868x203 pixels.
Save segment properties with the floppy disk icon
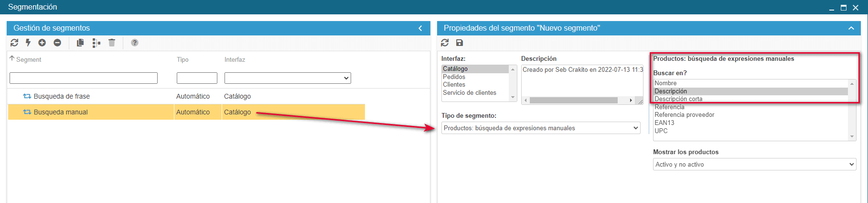460,43
